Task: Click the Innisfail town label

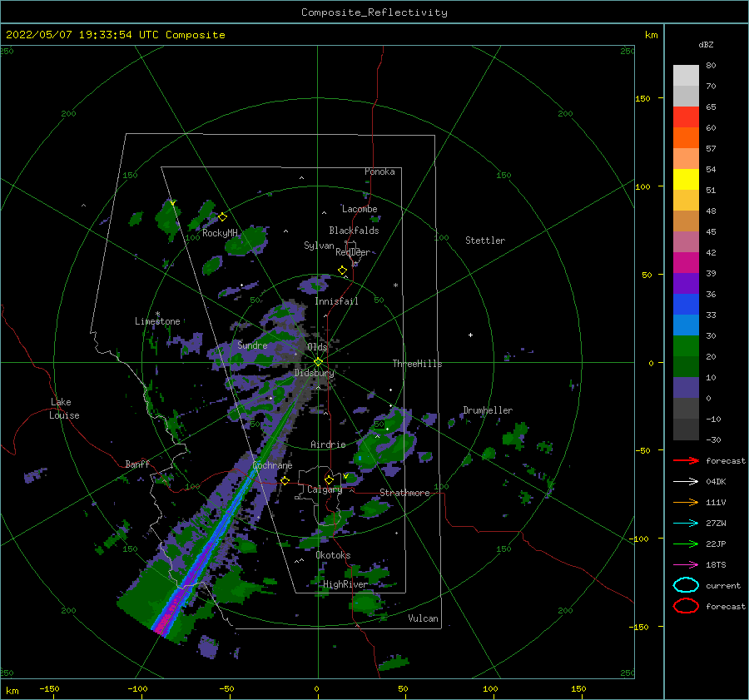Action: tap(336, 301)
